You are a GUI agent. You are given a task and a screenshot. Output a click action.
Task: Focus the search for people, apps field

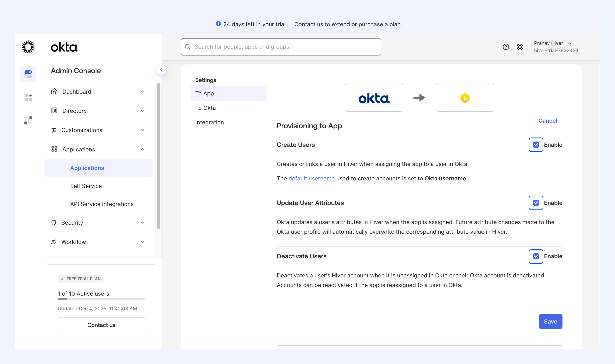pos(281,47)
